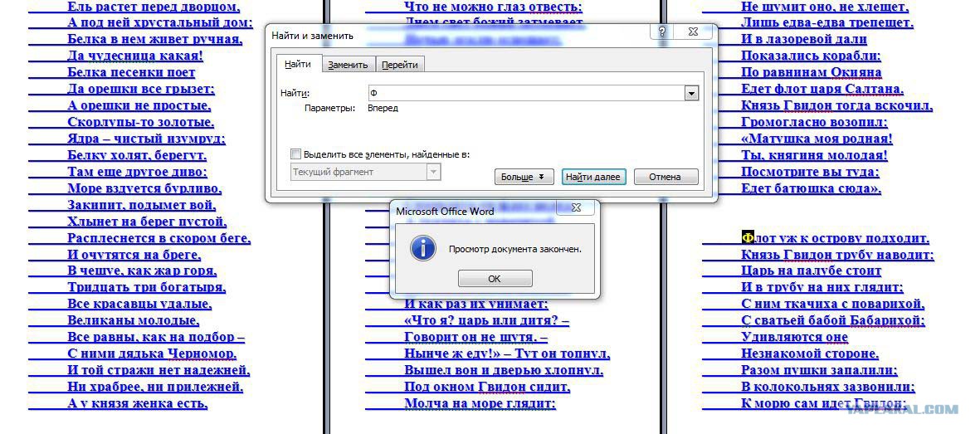The height and width of the screenshot is (434, 980).
Task: Click the line Нынче ж еду! – Тут он топнул
Action: (x=507, y=354)
